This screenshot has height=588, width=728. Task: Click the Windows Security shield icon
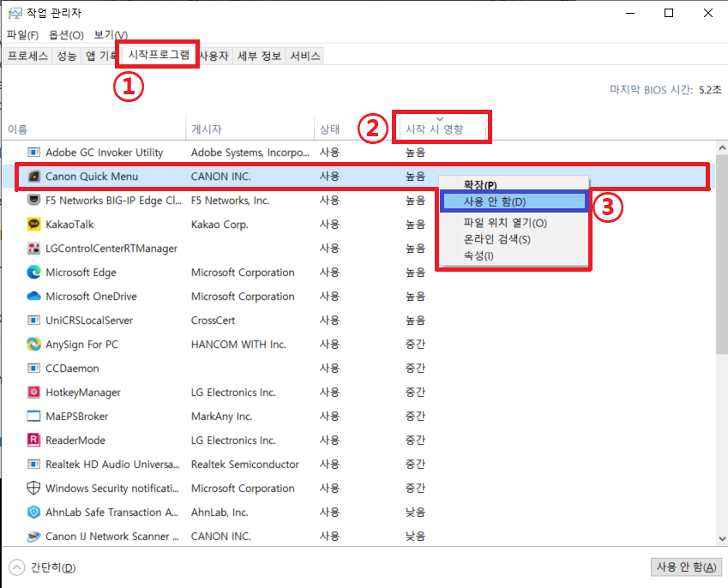(33, 489)
